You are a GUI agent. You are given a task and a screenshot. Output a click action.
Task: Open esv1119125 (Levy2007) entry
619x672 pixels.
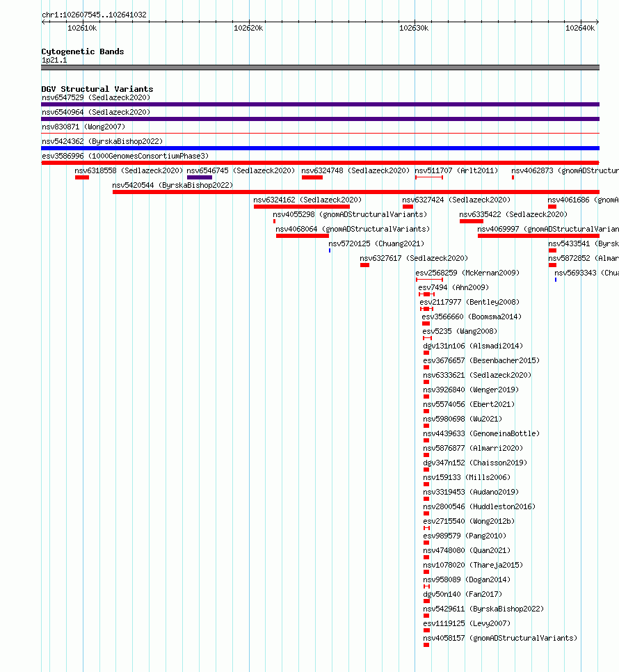pyautogui.click(x=467, y=623)
